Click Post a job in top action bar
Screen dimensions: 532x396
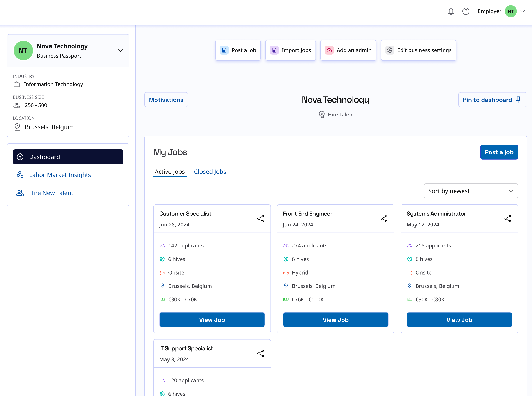pos(238,50)
